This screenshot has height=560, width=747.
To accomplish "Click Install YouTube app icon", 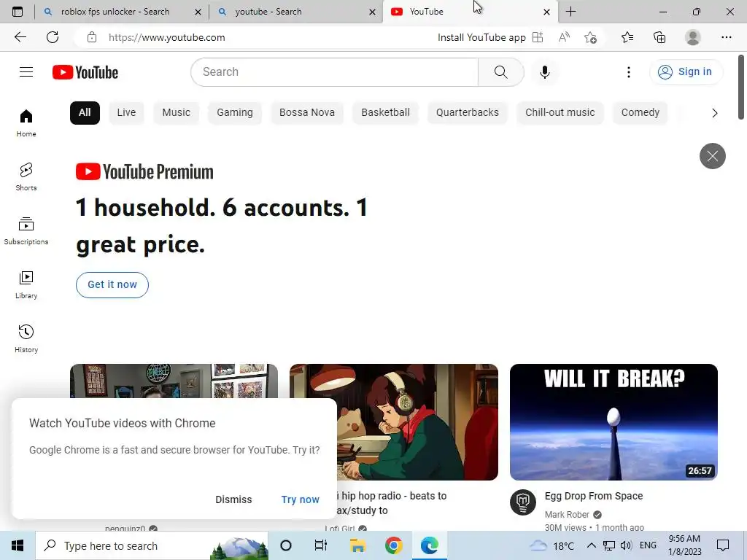I will 538,37.
